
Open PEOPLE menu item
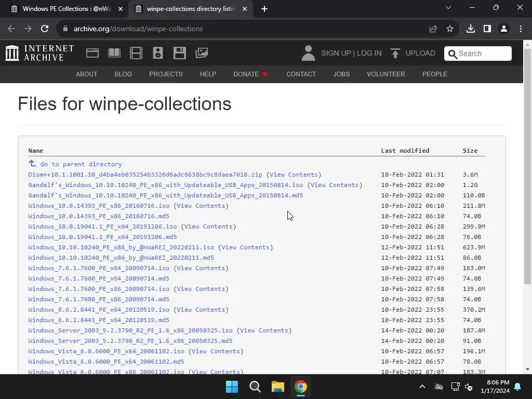435,74
